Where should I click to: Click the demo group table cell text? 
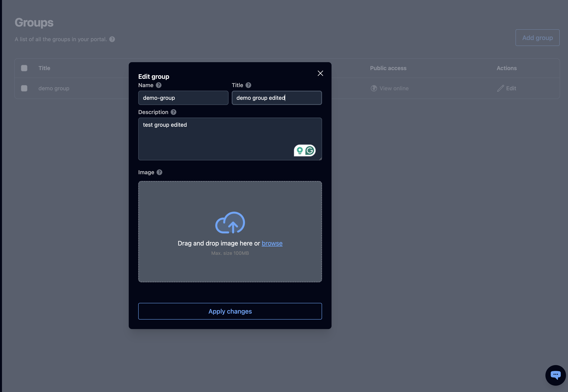pyautogui.click(x=54, y=88)
